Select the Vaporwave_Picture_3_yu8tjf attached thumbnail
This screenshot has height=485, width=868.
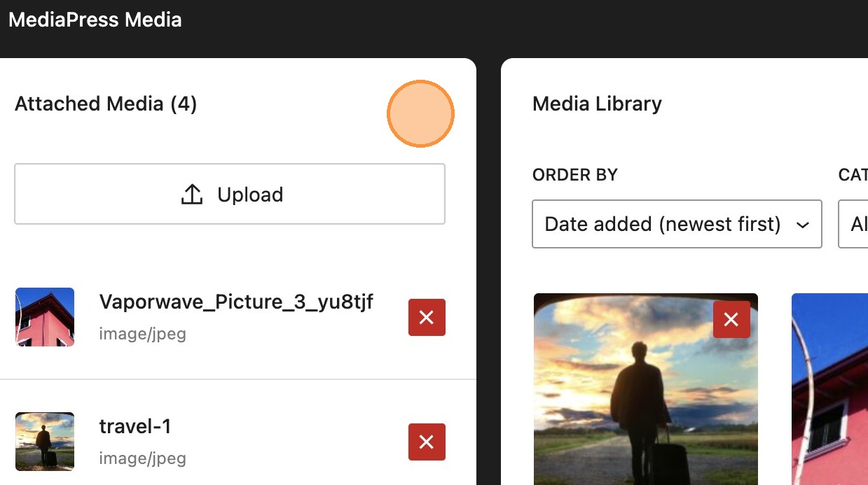click(45, 317)
